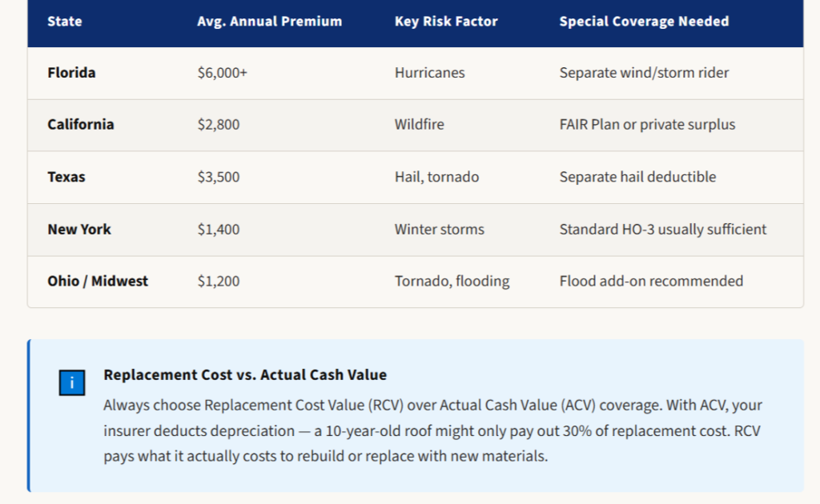
Task: Click Replacement Cost vs. Actual Cash Value heading
Action: 245,374
